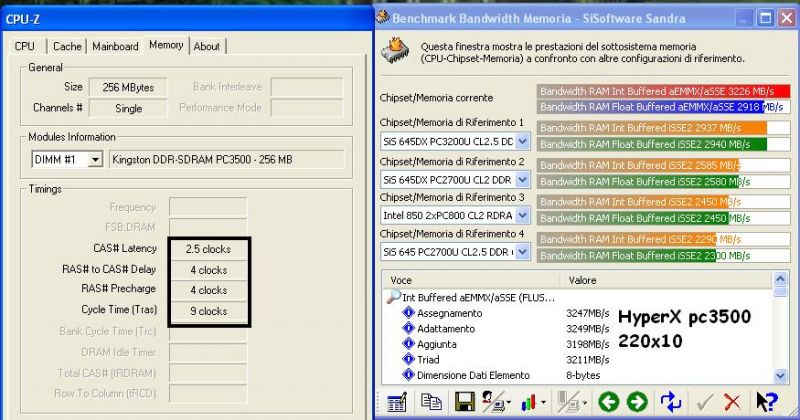Close the Sandra benchmark window
Screen dimensions: 800x420
point(787,18)
